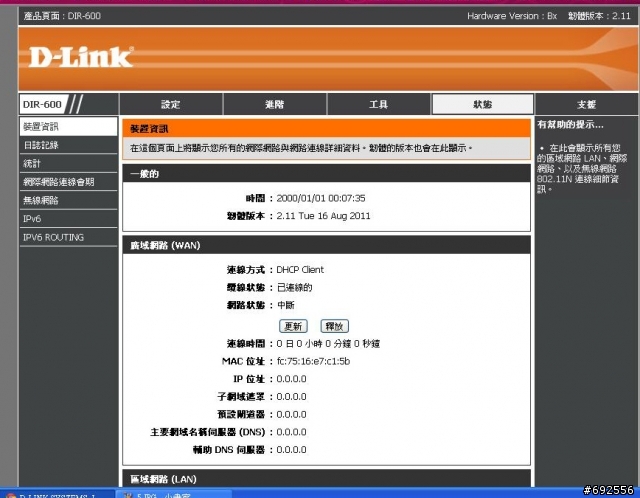Click the D-Link logo

81,57
